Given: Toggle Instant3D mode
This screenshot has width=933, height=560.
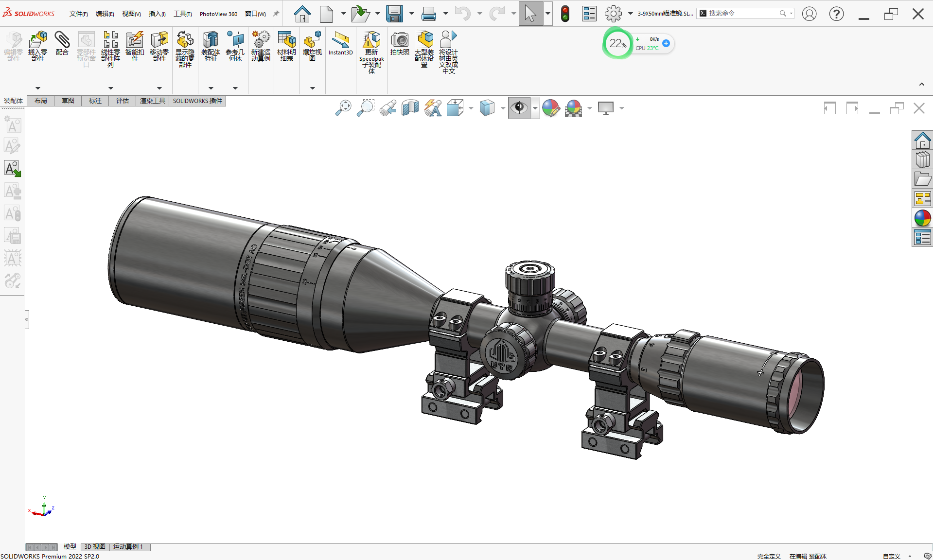Looking at the screenshot, I should click(340, 43).
